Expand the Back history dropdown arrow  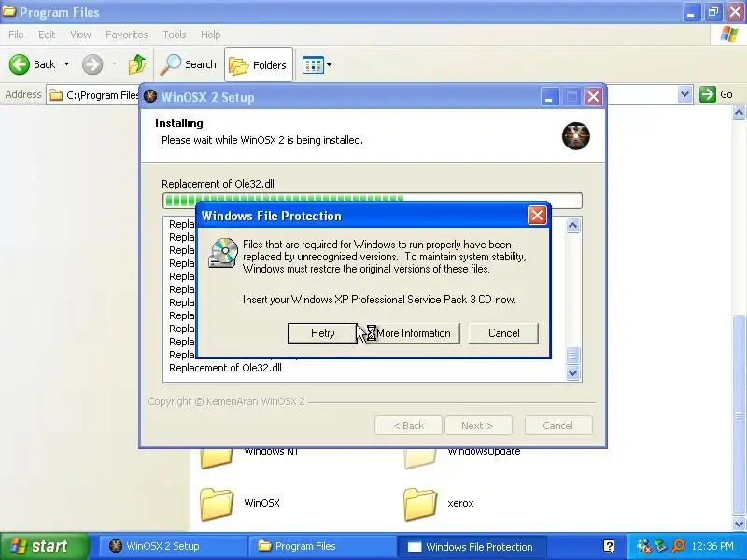pos(66,64)
